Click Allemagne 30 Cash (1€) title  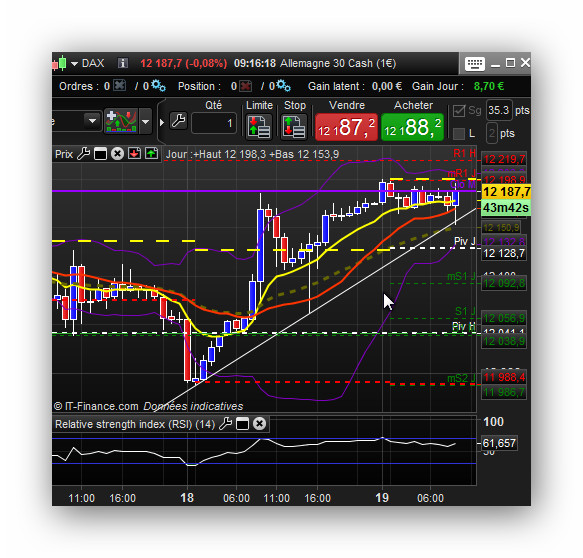(338, 63)
